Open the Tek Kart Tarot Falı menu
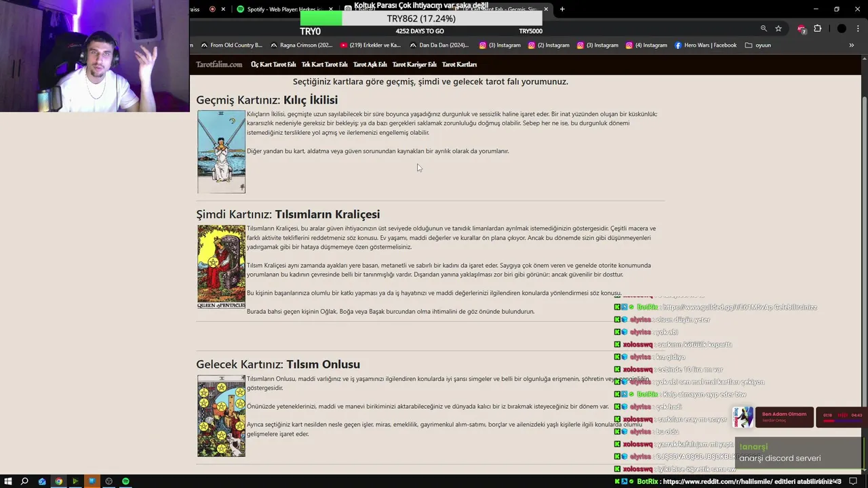Viewport: 868px width, 488px height. [x=325, y=64]
